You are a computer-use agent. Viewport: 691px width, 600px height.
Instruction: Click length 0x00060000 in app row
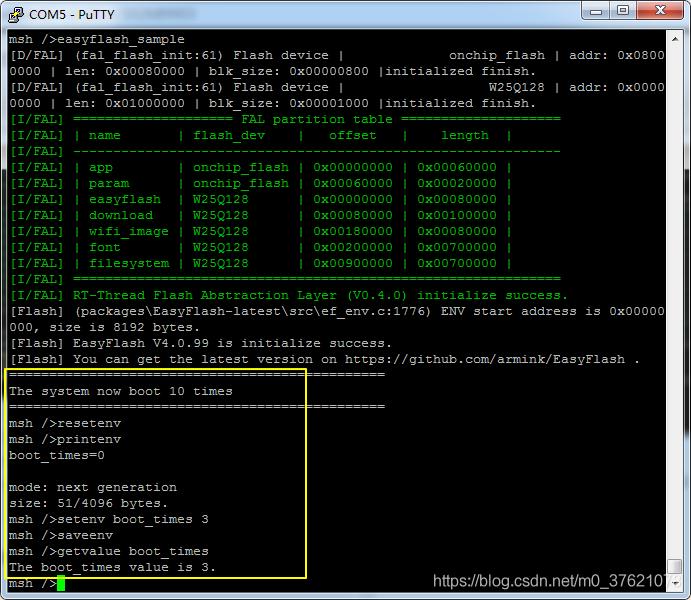(457, 168)
